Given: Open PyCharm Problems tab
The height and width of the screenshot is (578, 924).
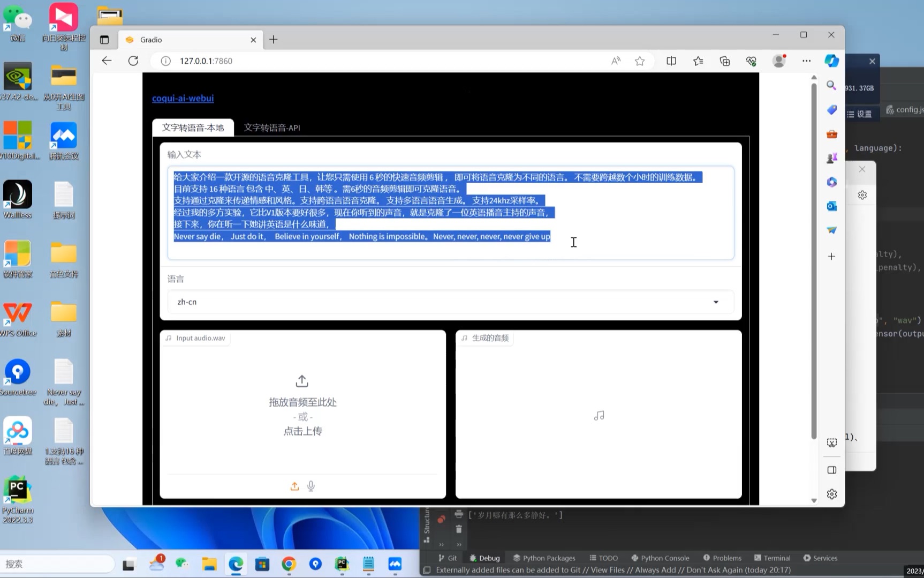Looking at the screenshot, I should pyautogui.click(x=722, y=558).
